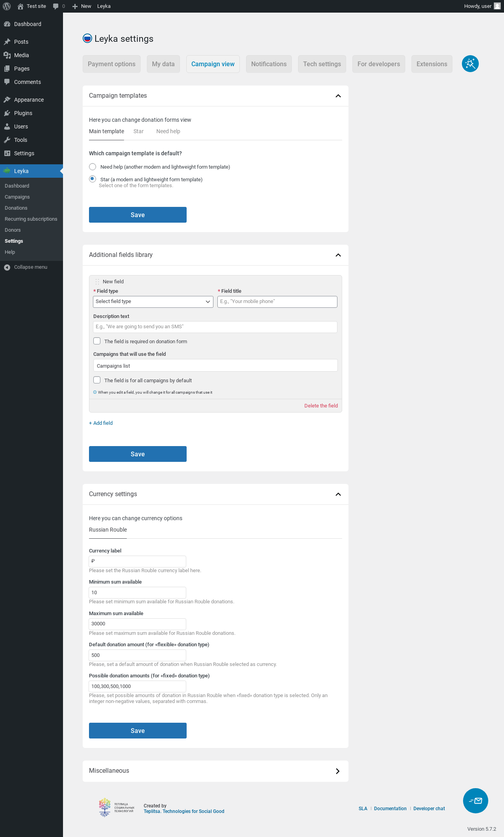Open the envelope feedback button
This screenshot has height=837, width=504.
[475, 801]
